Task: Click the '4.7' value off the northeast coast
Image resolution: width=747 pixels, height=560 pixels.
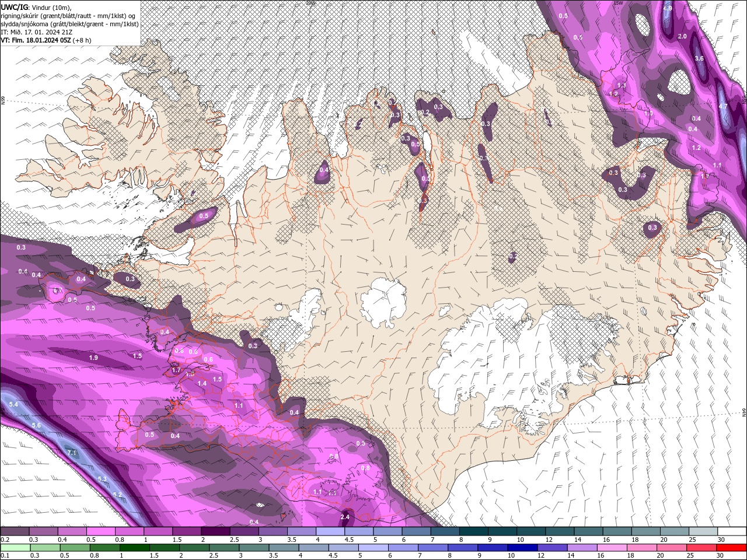Action: [x=722, y=106]
